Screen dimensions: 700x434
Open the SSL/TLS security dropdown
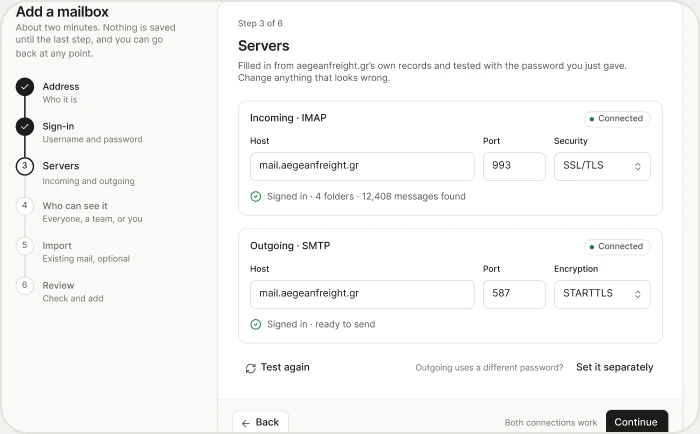[602, 166]
